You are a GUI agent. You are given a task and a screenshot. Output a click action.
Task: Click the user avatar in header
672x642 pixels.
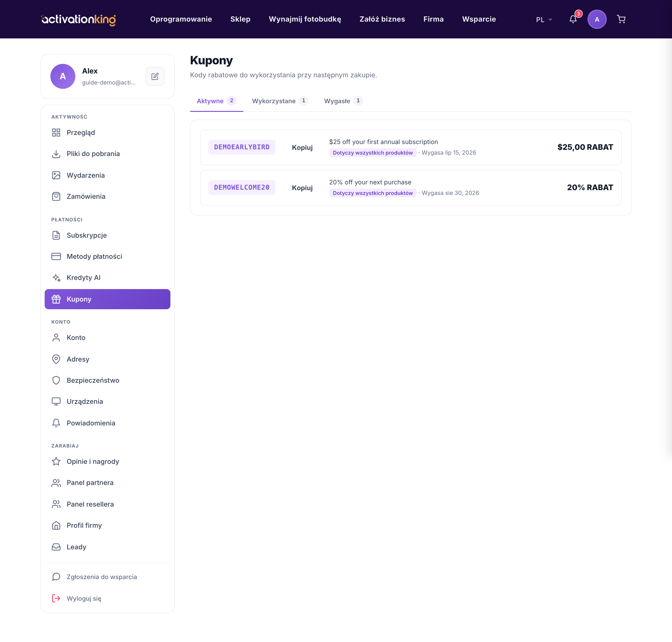(x=597, y=19)
